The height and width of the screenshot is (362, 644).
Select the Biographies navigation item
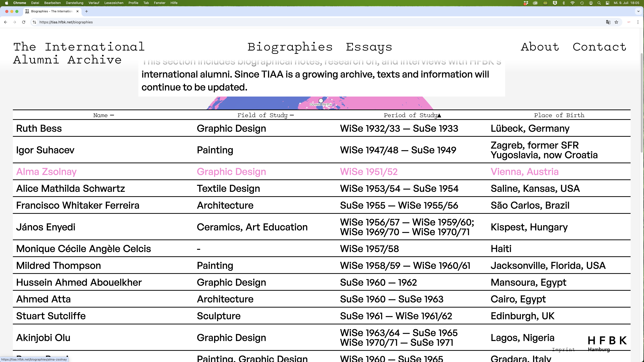290,47
